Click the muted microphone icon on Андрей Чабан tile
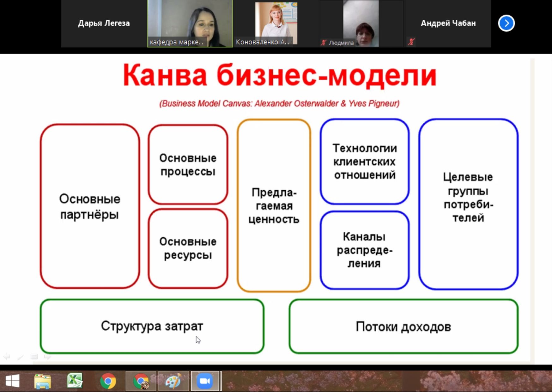Screen dimensions: 552x392 coord(411,42)
